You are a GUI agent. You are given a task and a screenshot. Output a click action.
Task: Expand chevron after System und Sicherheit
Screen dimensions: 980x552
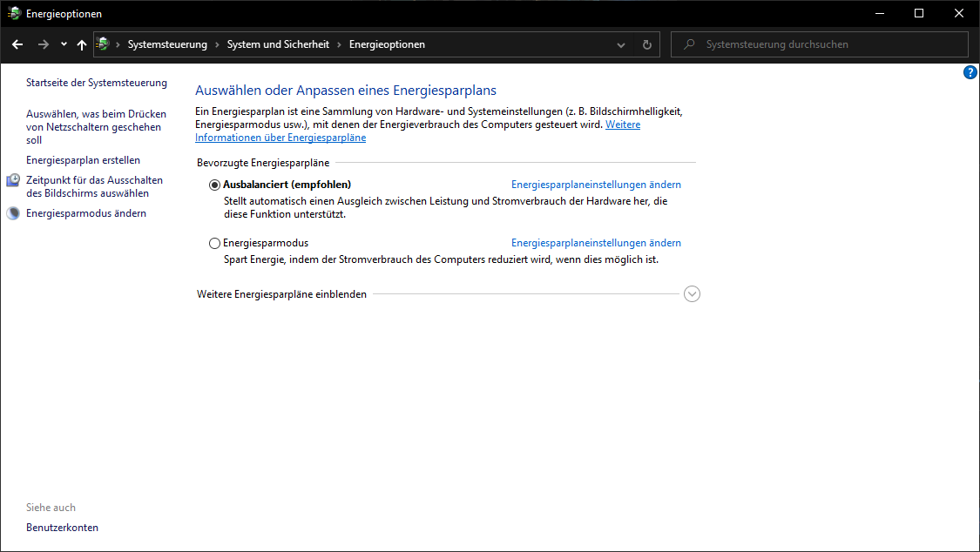[339, 45]
